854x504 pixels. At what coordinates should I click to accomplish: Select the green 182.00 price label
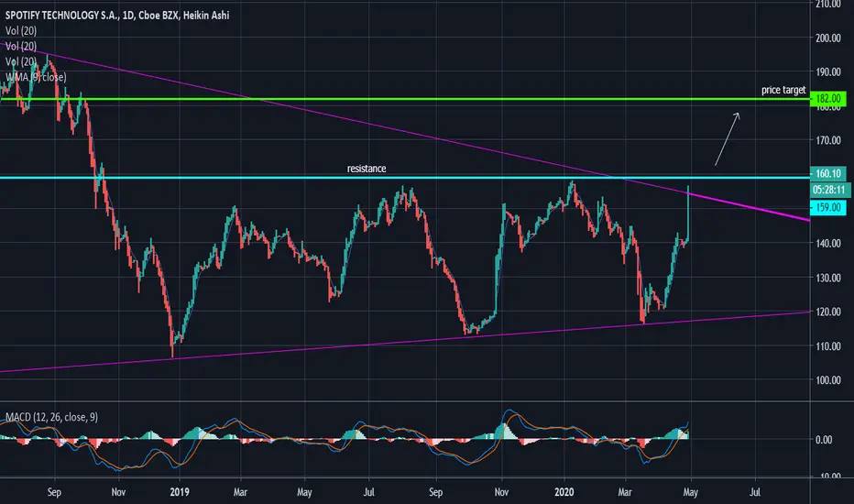(827, 99)
